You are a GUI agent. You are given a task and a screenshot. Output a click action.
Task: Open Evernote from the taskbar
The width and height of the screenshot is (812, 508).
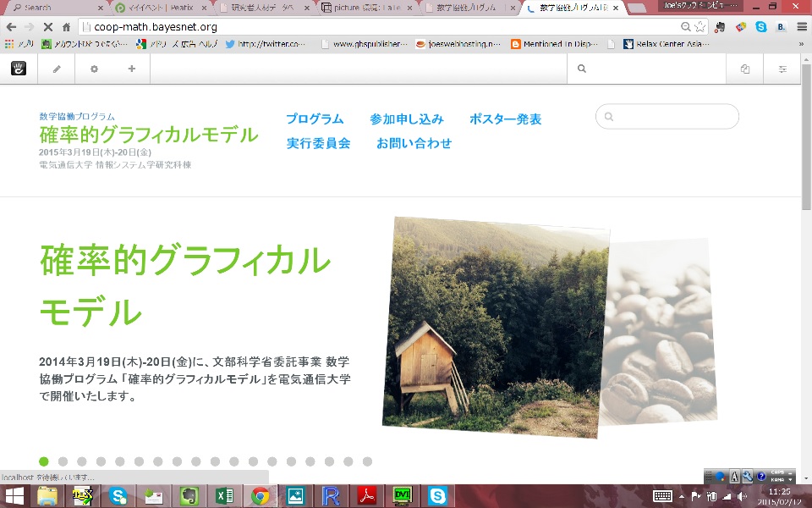[x=189, y=496]
